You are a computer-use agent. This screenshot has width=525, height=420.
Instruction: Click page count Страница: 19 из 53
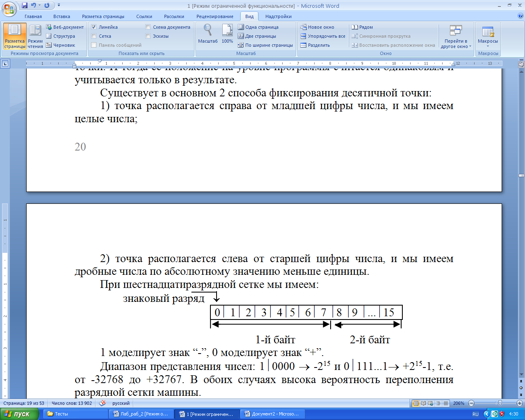pyautogui.click(x=24, y=403)
